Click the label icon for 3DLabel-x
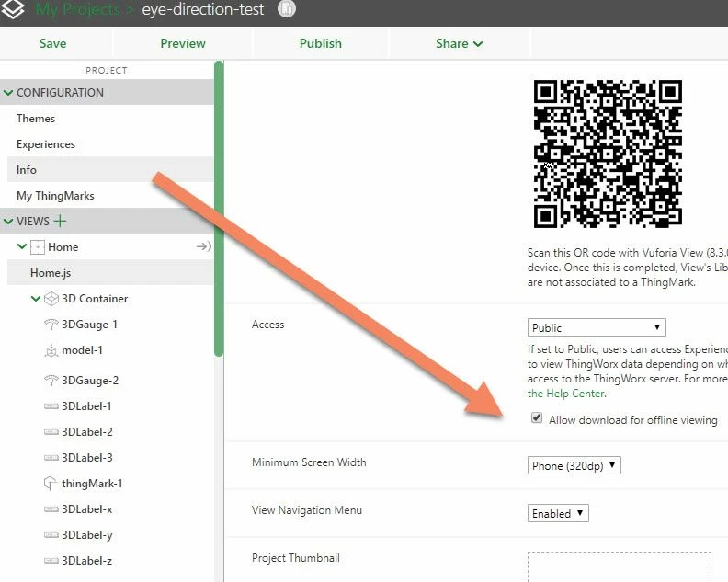The height and width of the screenshot is (582, 728). [51, 509]
